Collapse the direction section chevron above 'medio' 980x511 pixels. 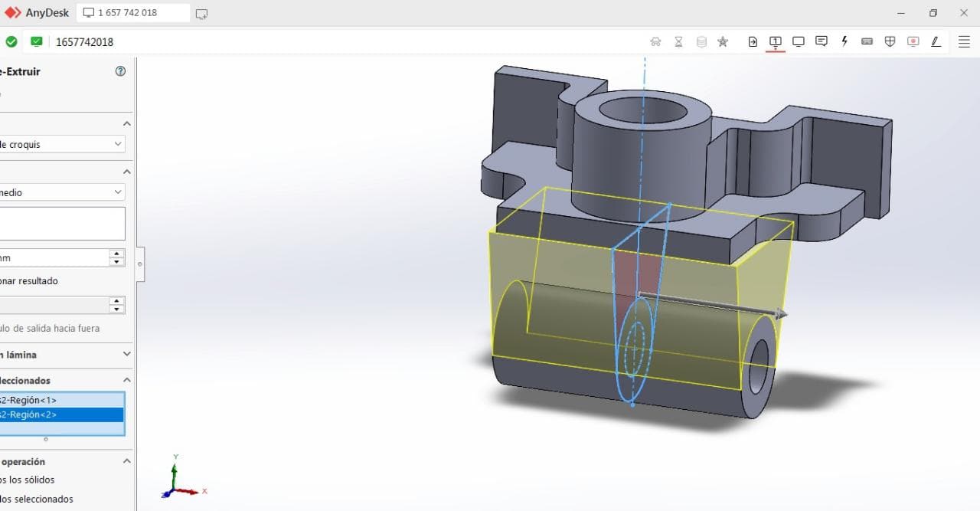pyautogui.click(x=127, y=172)
